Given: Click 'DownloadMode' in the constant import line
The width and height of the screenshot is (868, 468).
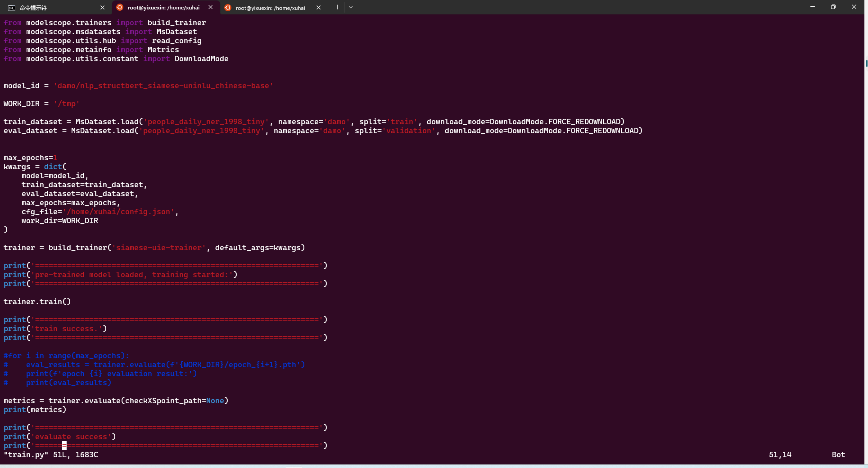Looking at the screenshot, I should 202,58.
